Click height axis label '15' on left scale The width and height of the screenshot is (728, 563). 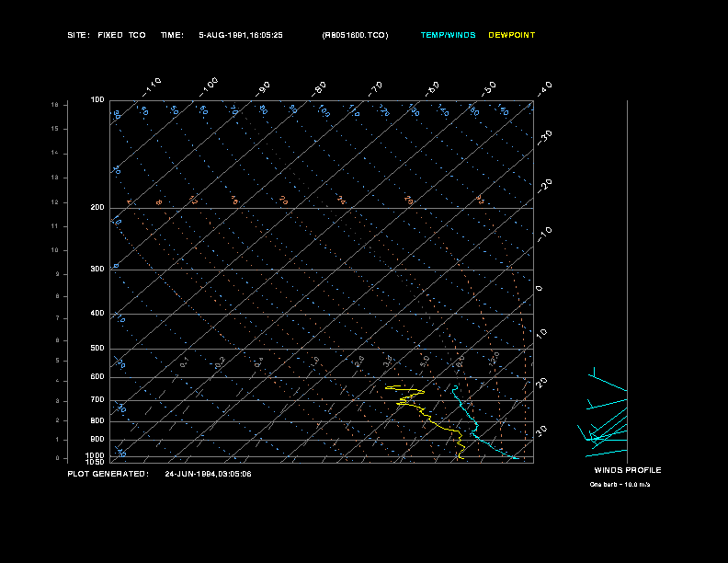tap(55, 129)
